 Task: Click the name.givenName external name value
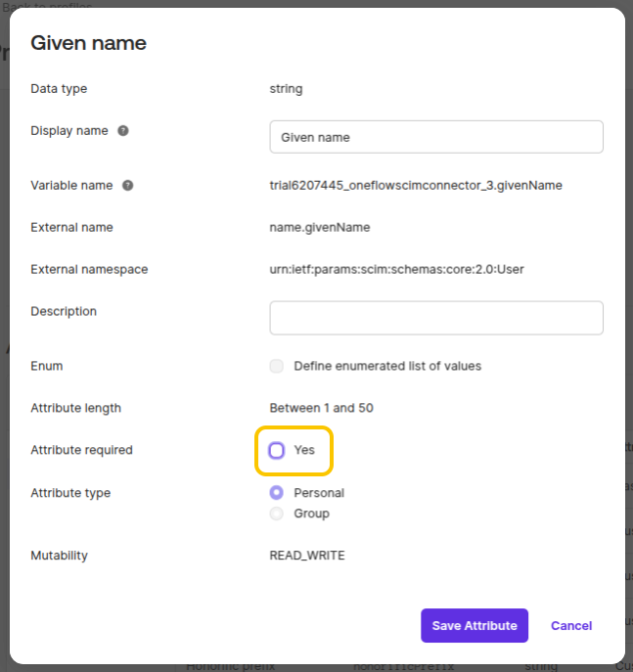point(320,228)
